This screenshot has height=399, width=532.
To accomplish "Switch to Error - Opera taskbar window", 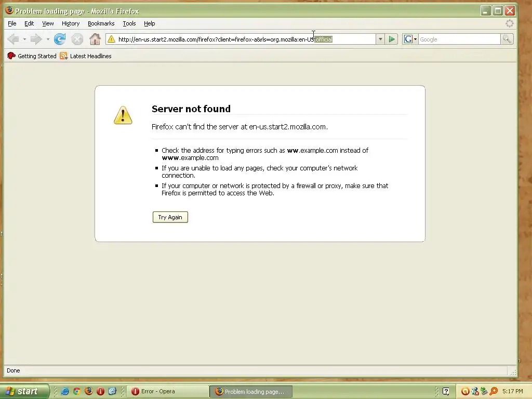I will point(168,392).
